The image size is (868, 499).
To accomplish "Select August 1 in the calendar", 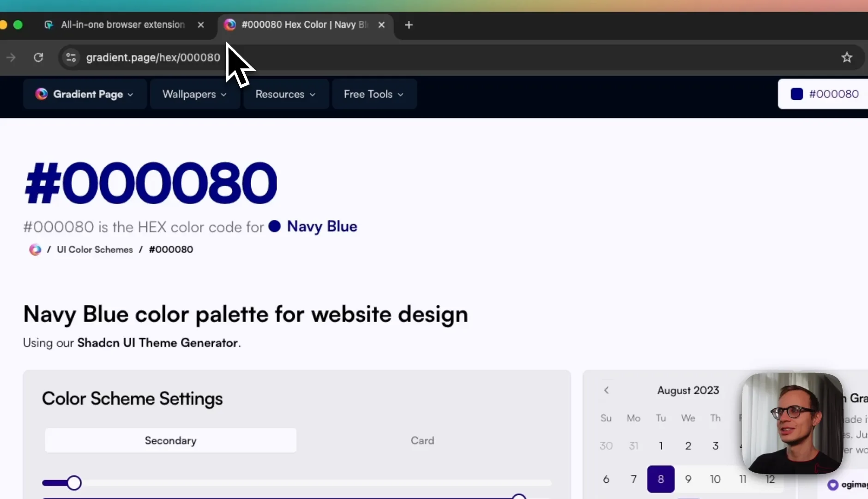I will [661, 446].
